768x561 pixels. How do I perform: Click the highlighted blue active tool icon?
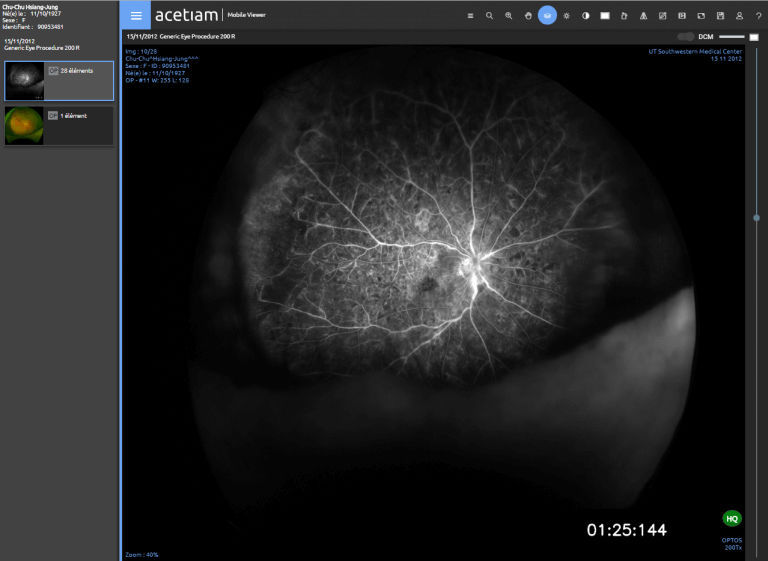pos(547,15)
